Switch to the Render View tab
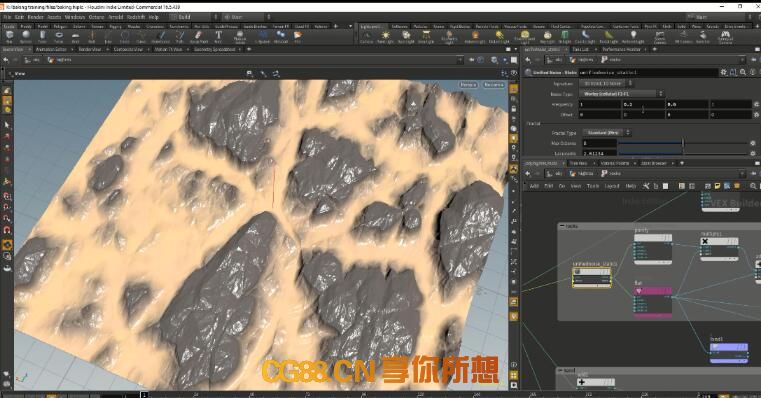Viewport: 761px width, 398px height. pos(90,50)
